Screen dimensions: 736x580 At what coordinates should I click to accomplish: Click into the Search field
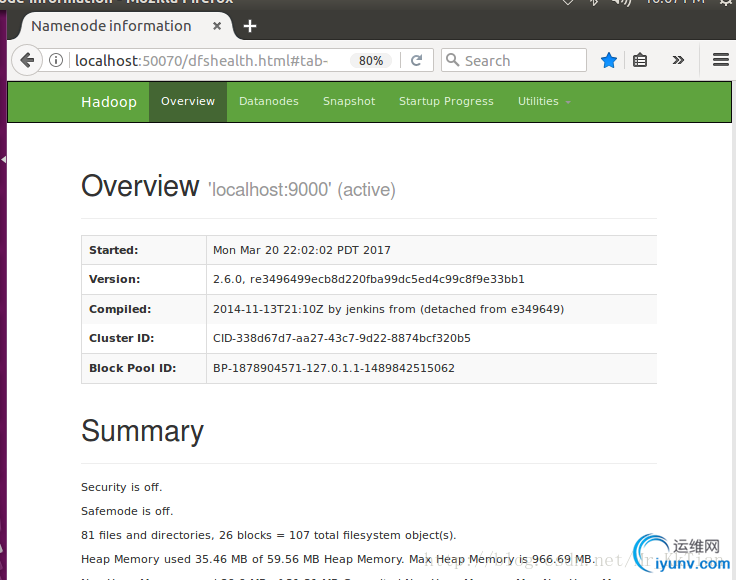(x=514, y=60)
